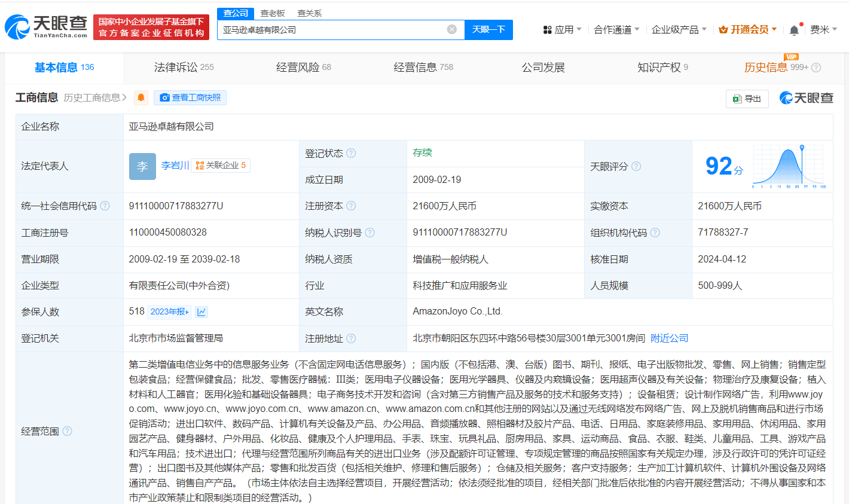Click the registration number 110000450080328

pos(168,233)
